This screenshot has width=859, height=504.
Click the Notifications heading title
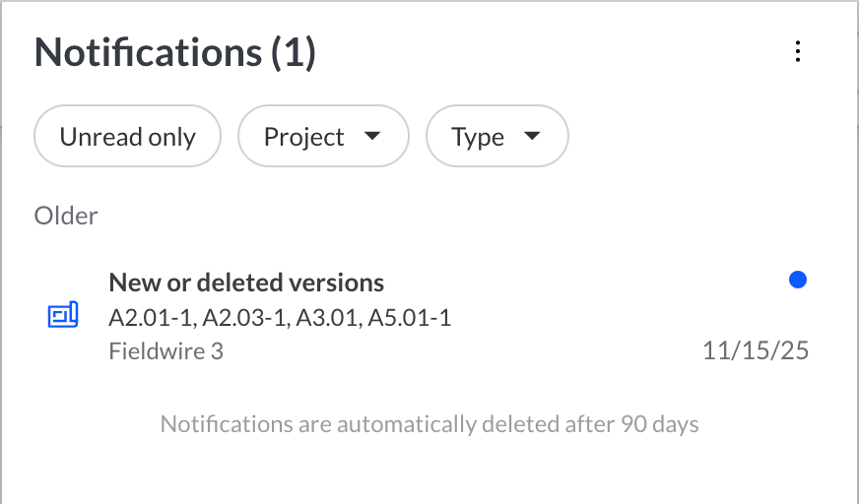[148, 52]
